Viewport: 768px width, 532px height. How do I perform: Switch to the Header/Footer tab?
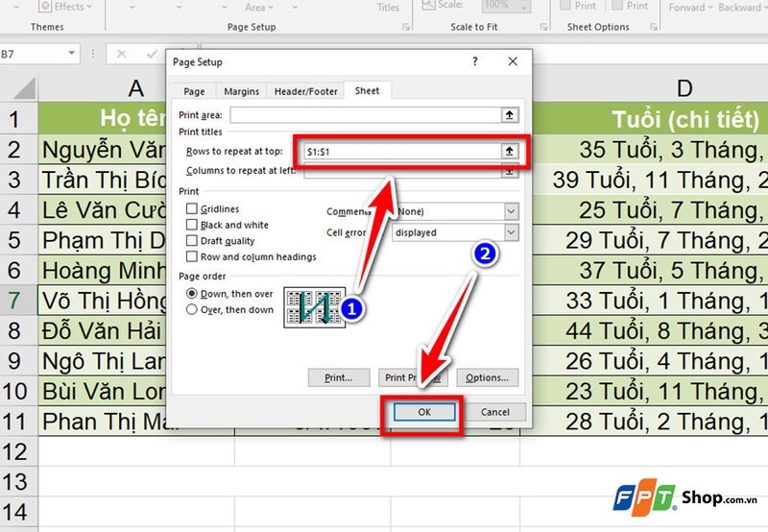pyautogui.click(x=305, y=91)
